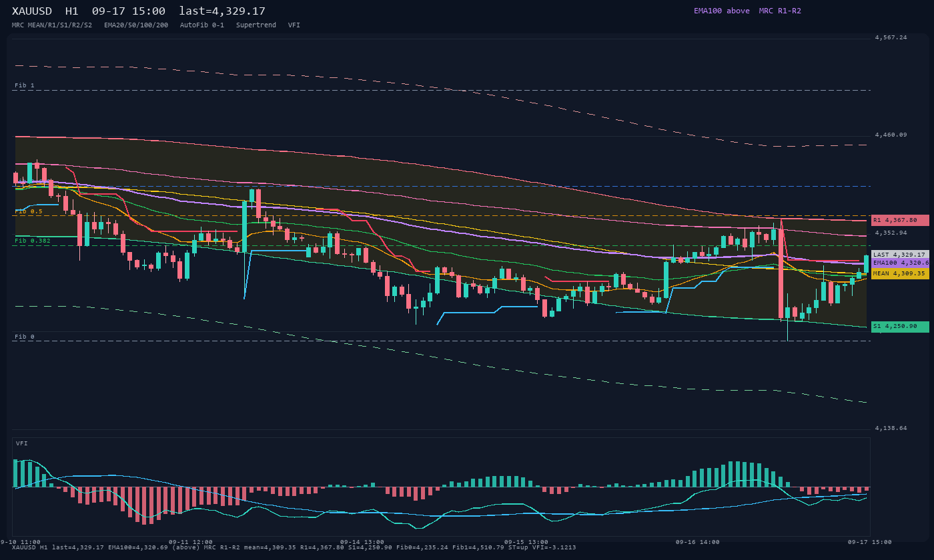The height and width of the screenshot is (560, 934).
Task: Click the Fib 0 level label
Action: coord(25,337)
